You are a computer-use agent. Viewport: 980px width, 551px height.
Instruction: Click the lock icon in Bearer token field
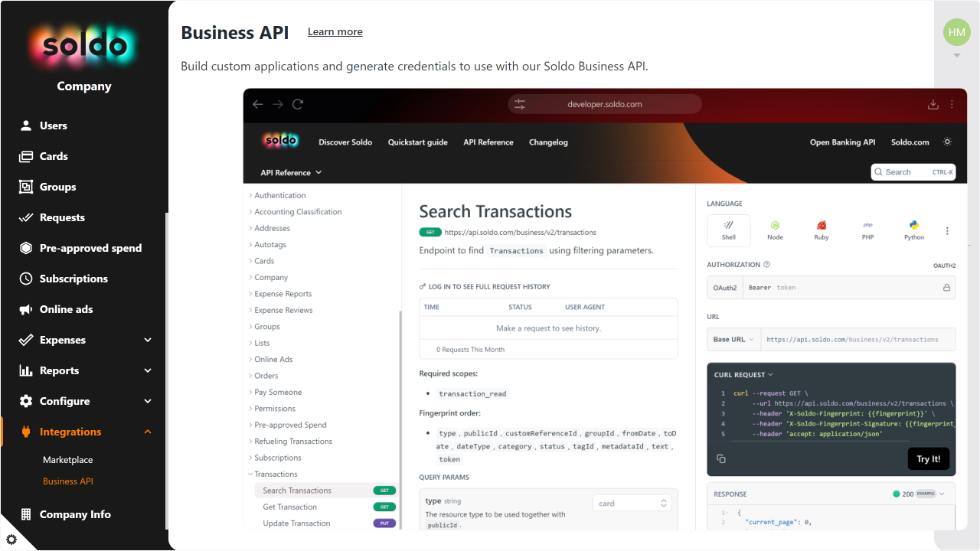[x=946, y=288]
